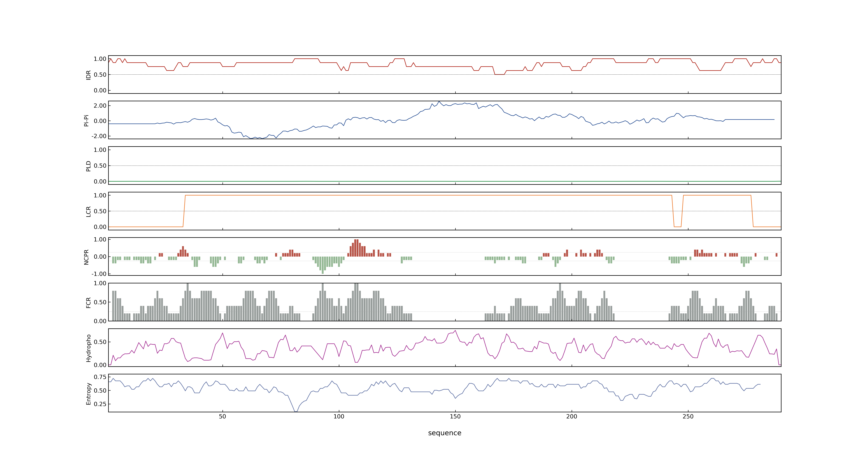Click the 0.50 tick on the Hydropho axis

(x=100, y=342)
